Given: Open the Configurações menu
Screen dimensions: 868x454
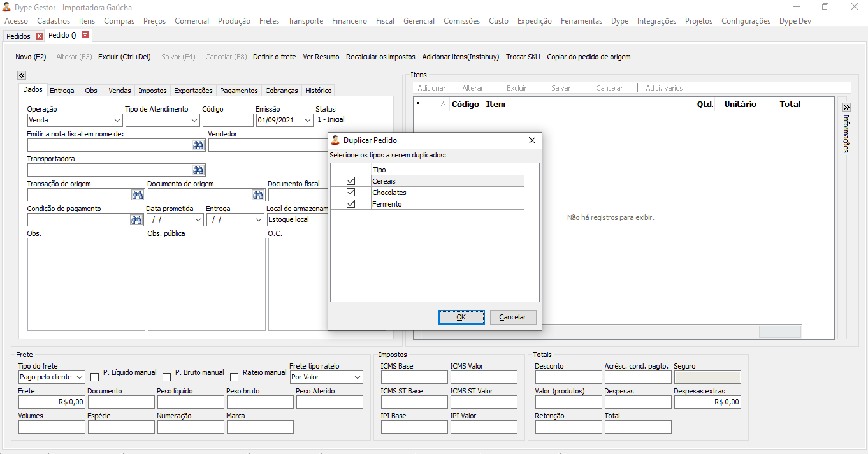Looking at the screenshot, I should click(x=746, y=21).
